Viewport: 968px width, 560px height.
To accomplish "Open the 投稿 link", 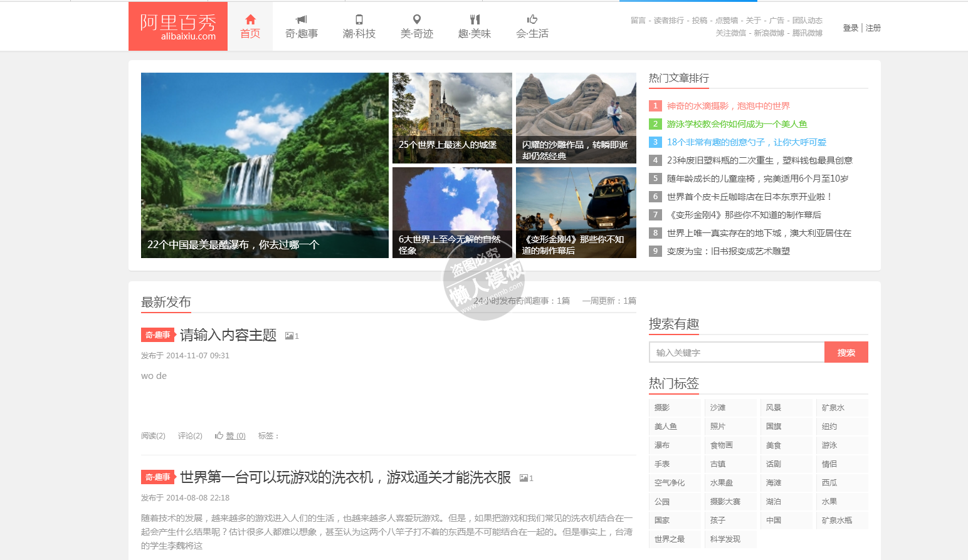I will (700, 21).
